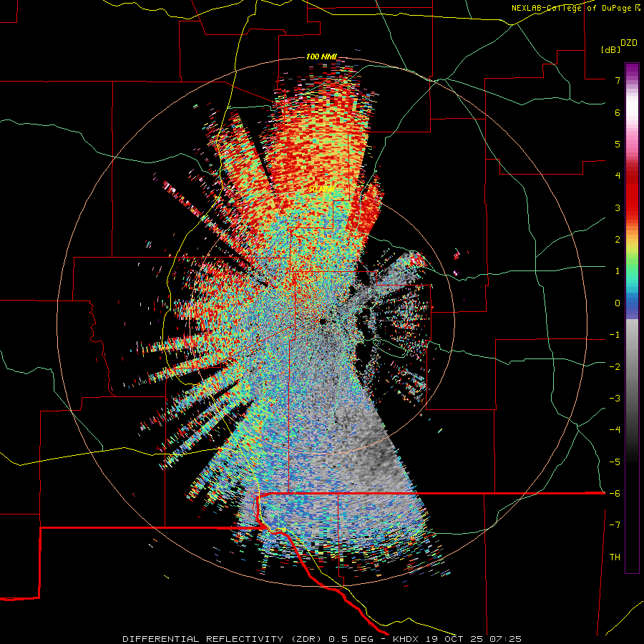The image size is (644, 644).
Task: Click the NEXLAB-College of DuPage credit text
Action: pos(576,8)
